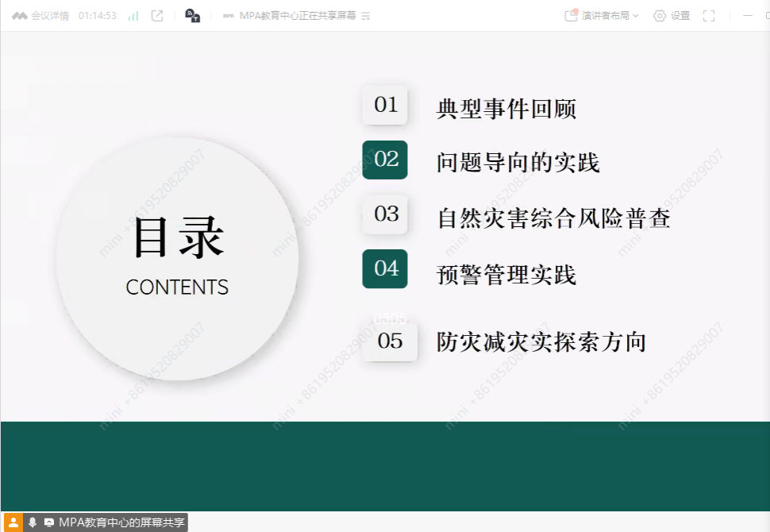770x532 pixels.
Task: Click the 目录 CONTENTS circle
Action: pyautogui.click(x=177, y=258)
